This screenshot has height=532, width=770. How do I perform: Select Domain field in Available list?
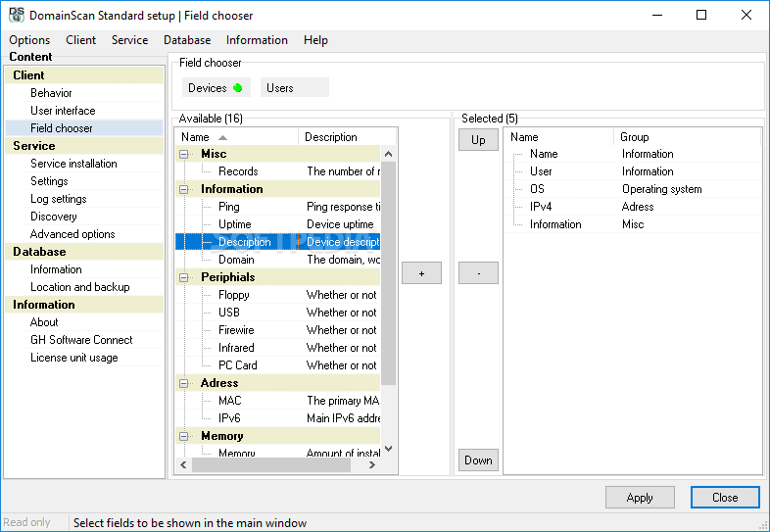(x=236, y=260)
